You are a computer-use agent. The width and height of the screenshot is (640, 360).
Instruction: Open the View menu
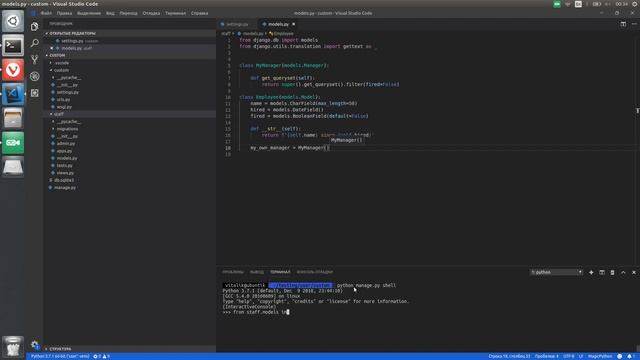[x=110, y=13]
